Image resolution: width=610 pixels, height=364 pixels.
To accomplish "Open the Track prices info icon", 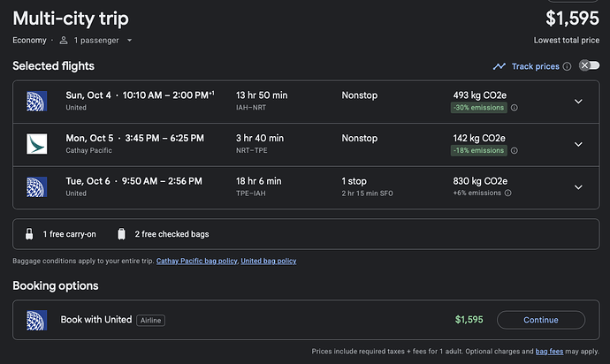I will click(568, 66).
